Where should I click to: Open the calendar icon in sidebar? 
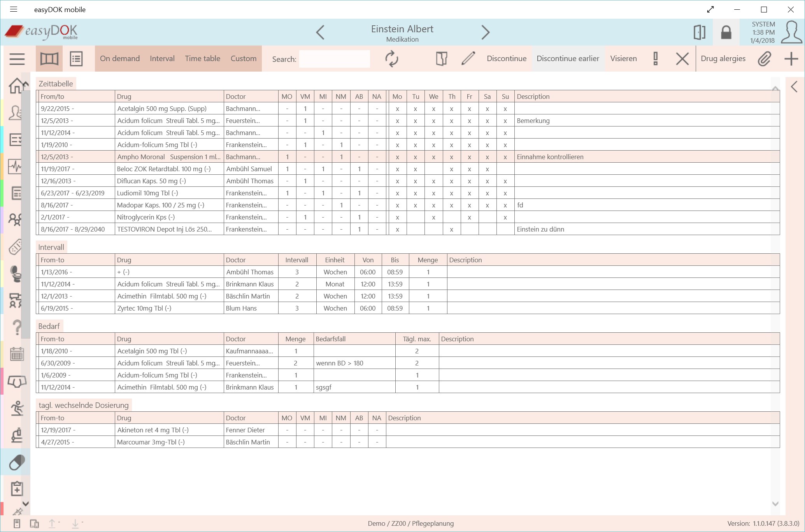coord(17,354)
